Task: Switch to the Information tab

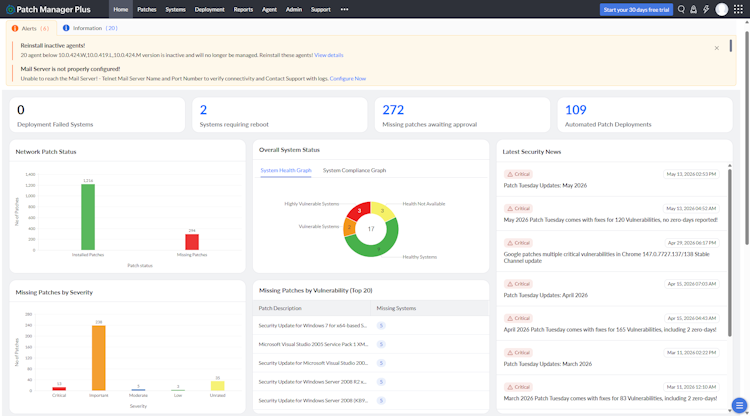Action: click(90, 28)
